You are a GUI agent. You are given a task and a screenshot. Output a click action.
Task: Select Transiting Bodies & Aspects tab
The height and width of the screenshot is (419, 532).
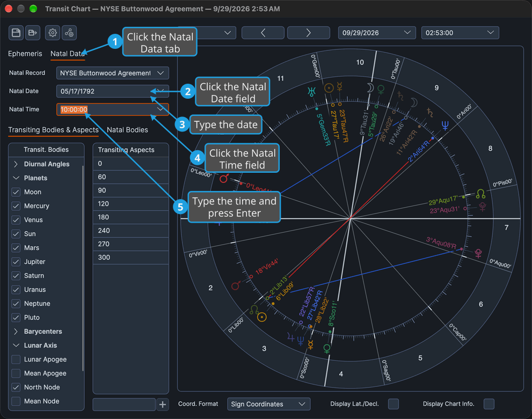[x=53, y=130]
